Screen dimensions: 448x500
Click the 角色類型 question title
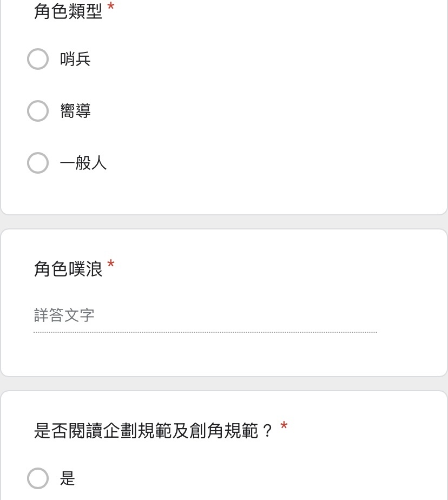coord(68,11)
